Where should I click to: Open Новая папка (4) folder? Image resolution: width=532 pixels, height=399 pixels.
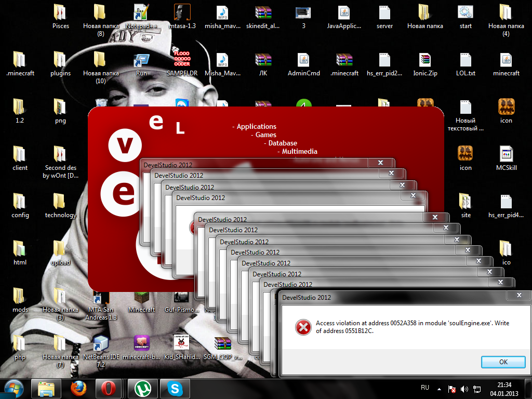coord(506,20)
